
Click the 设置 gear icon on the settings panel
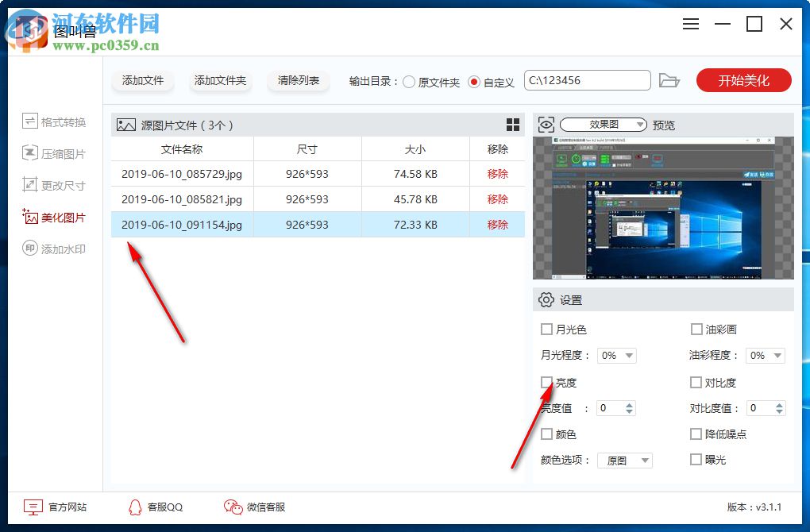(546, 299)
